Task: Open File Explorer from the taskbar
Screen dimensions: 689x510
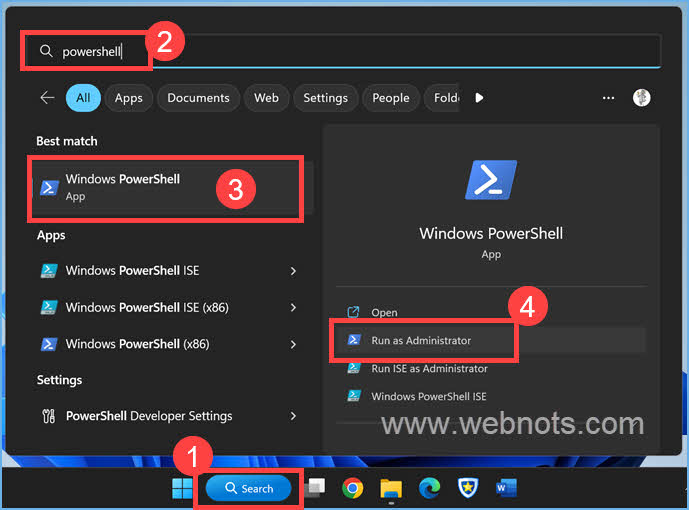Action: tap(391, 488)
